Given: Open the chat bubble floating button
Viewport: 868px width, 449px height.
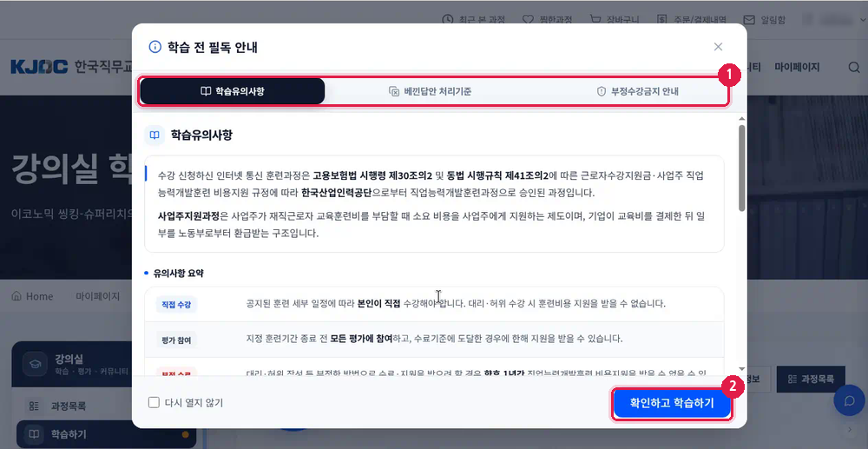Looking at the screenshot, I should click(849, 401).
